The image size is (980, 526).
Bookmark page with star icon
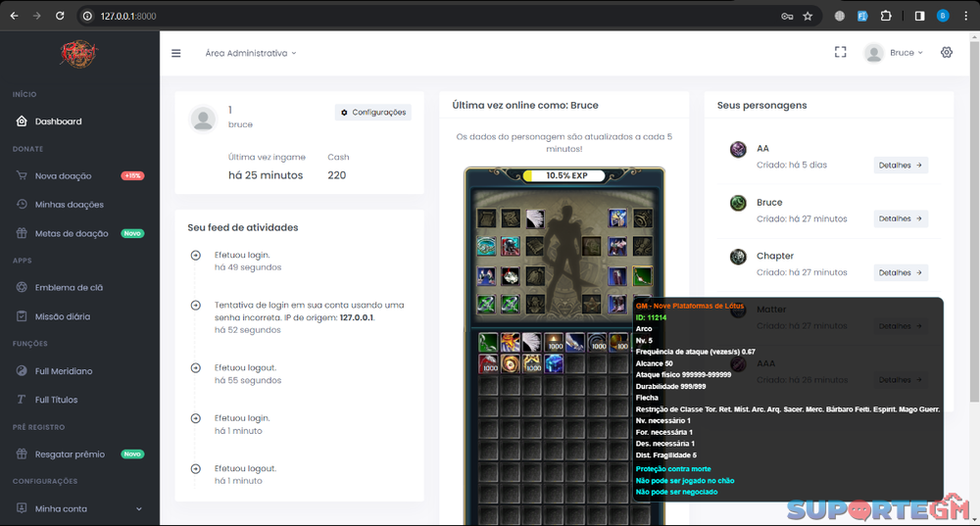(x=808, y=16)
